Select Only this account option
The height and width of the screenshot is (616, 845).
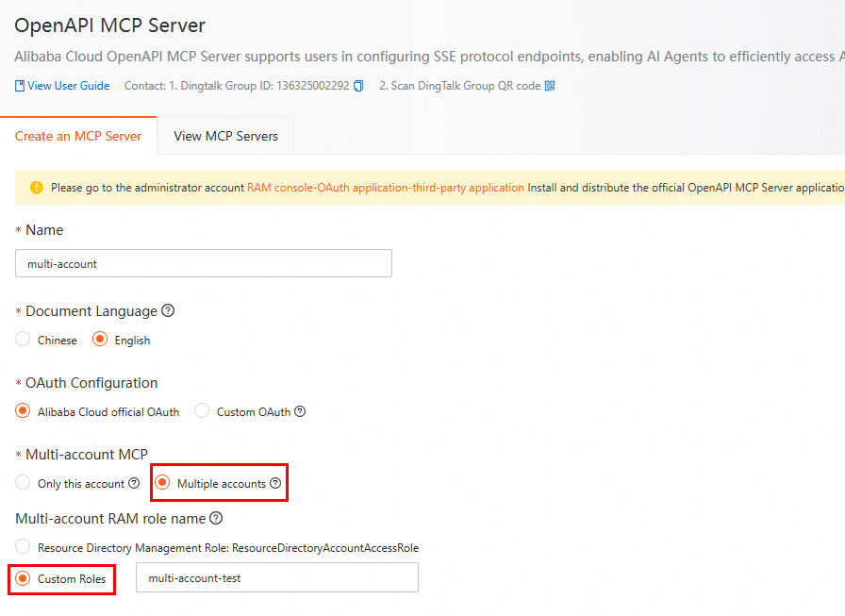(x=23, y=482)
